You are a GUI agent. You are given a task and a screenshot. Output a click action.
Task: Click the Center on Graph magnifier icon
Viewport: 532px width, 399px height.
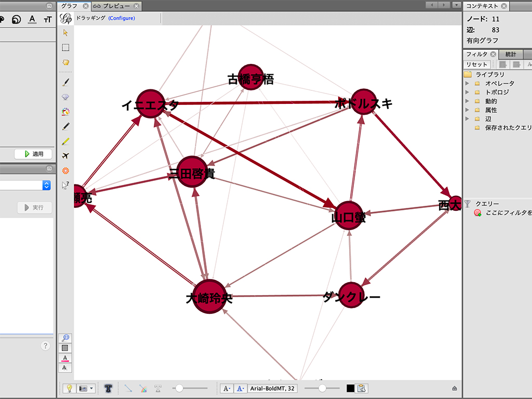pyautogui.click(x=65, y=338)
